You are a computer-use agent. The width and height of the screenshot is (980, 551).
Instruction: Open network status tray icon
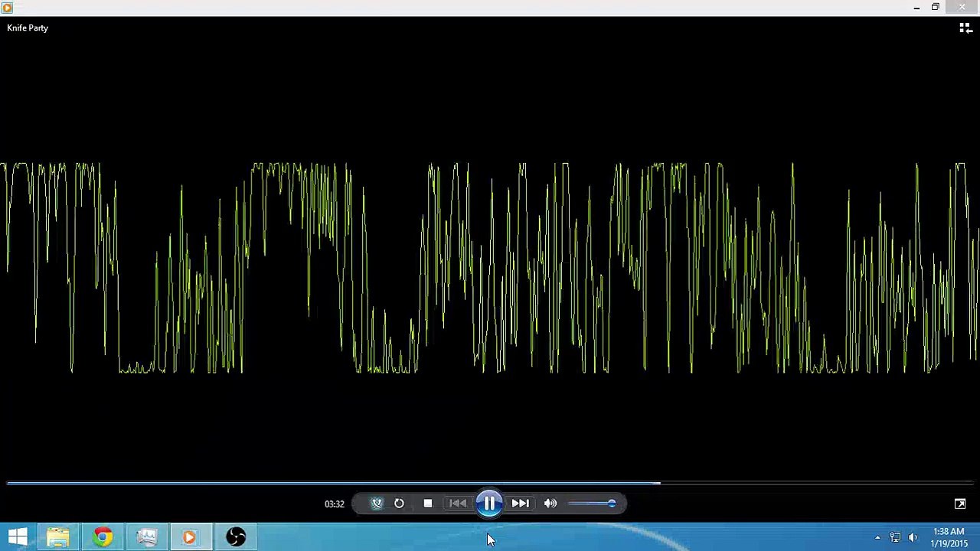[x=895, y=537]
